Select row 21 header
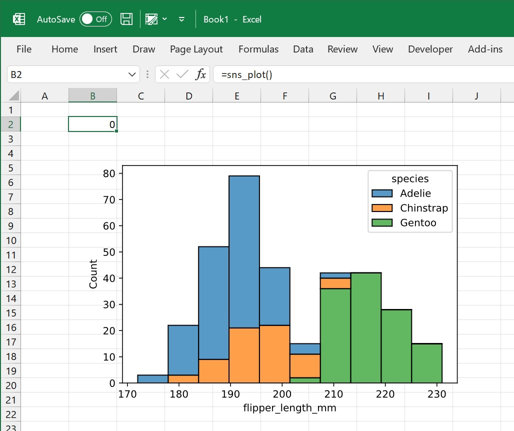 [11, 400]
